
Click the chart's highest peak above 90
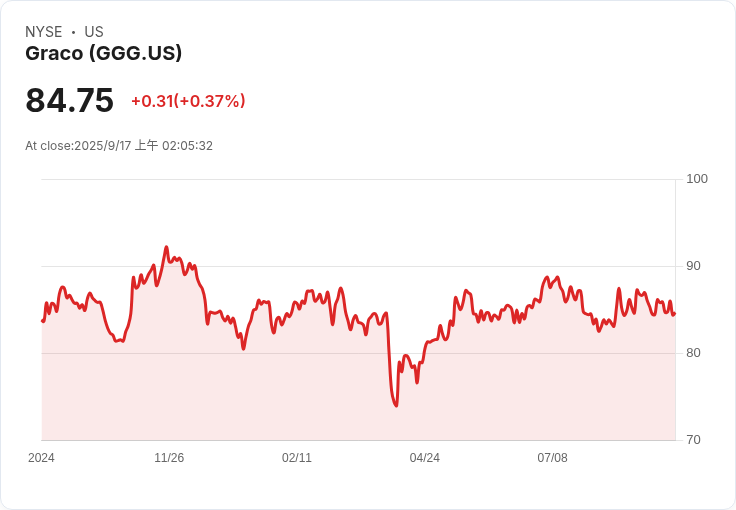[x=166, y=247]
